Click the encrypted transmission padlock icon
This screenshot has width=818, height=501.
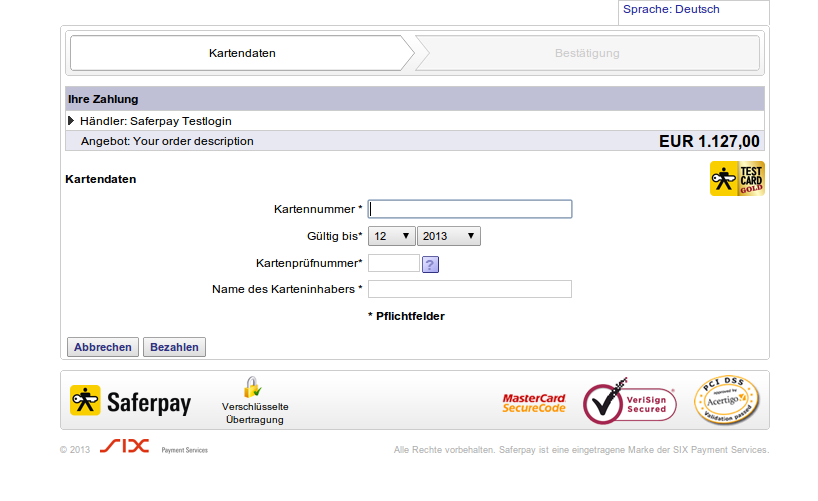(x=252, y=387)
